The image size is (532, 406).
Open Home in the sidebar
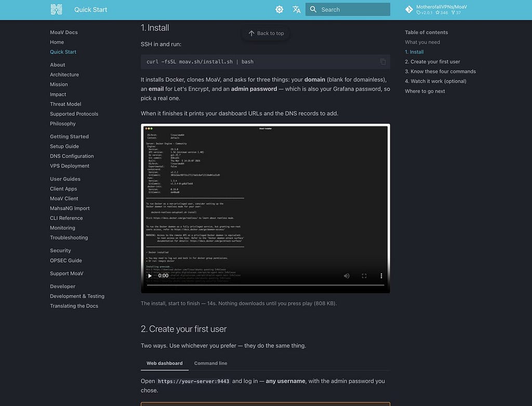point(57,42)
